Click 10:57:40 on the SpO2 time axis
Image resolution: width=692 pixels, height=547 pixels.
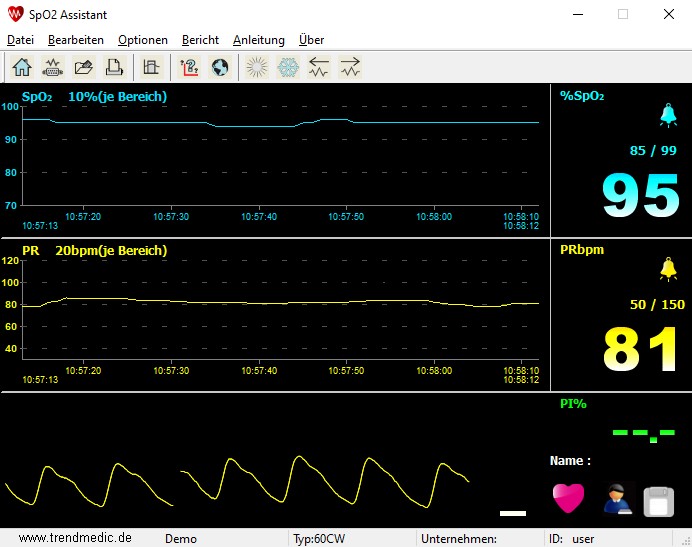click(259, 217)
